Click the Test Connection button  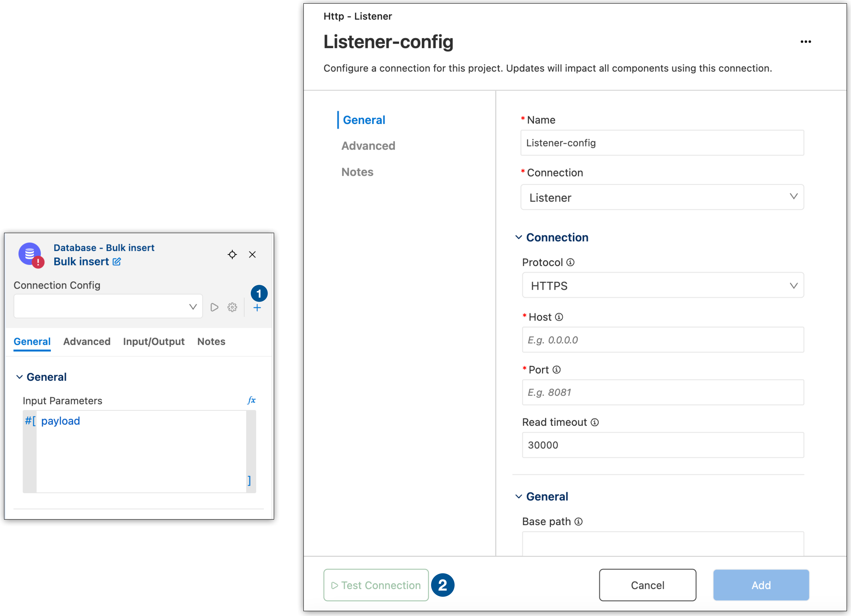376,585
